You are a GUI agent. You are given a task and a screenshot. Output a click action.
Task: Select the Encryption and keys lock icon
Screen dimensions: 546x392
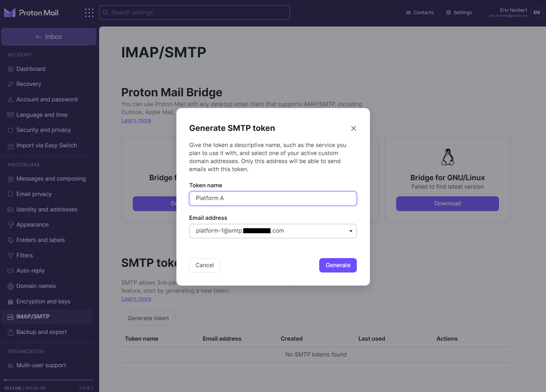(x=10, y=301)
